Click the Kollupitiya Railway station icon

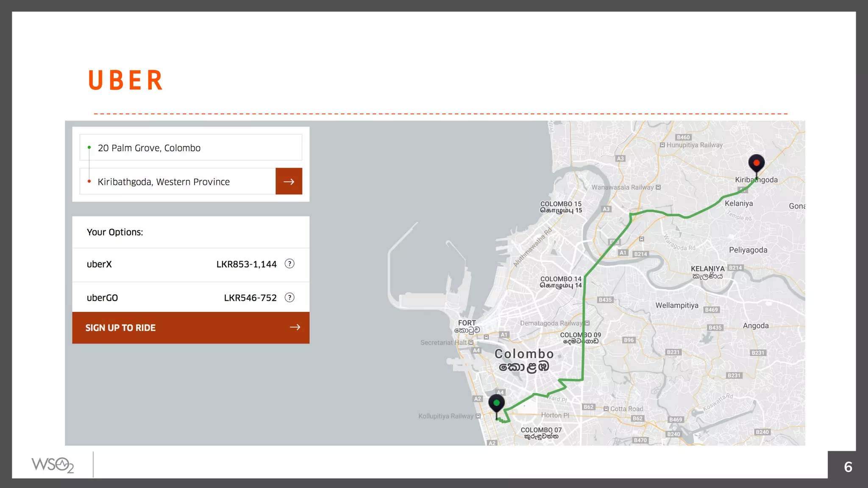[478, 416]
